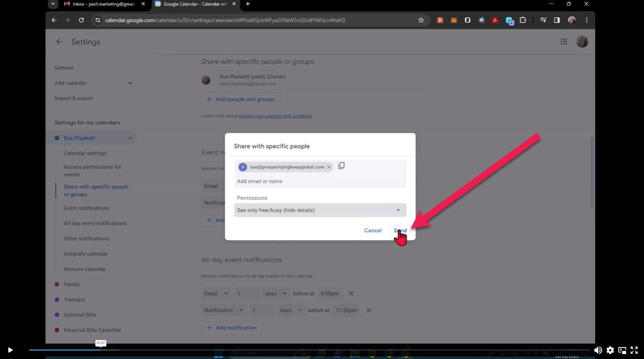
Task: Click the copy icon beside the email chip
Action: coord(341,166)
